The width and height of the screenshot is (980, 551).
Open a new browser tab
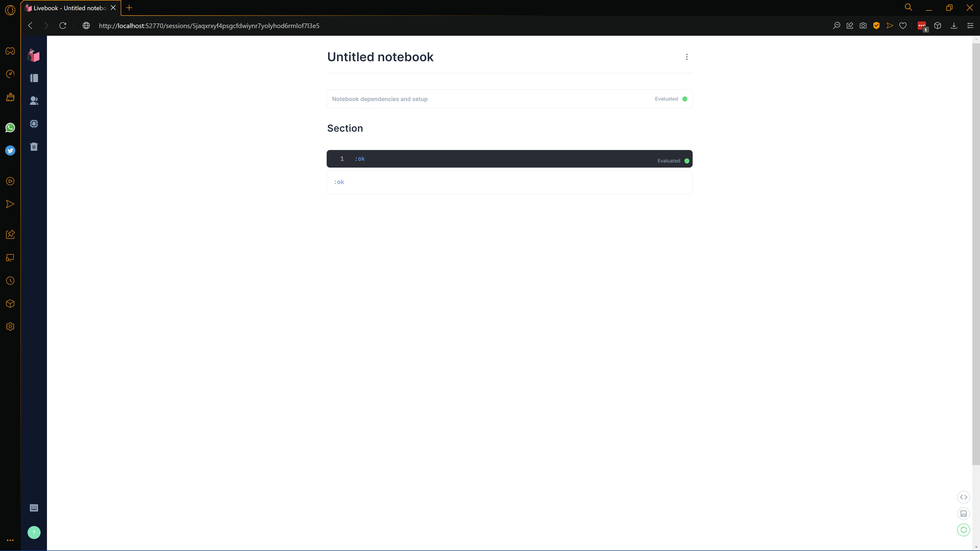129,8
